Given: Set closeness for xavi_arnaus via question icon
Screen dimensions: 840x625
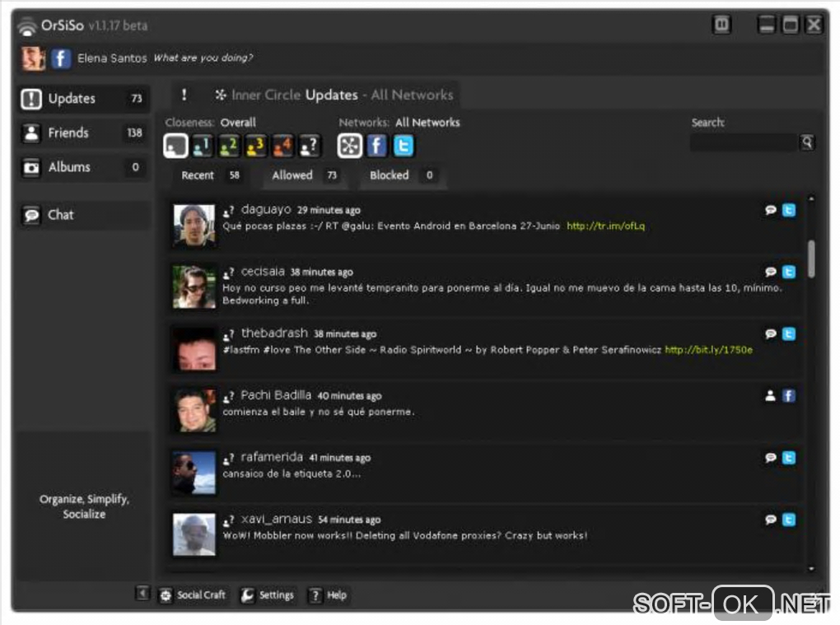Looking at the screenshot, I should coord(229,520).
